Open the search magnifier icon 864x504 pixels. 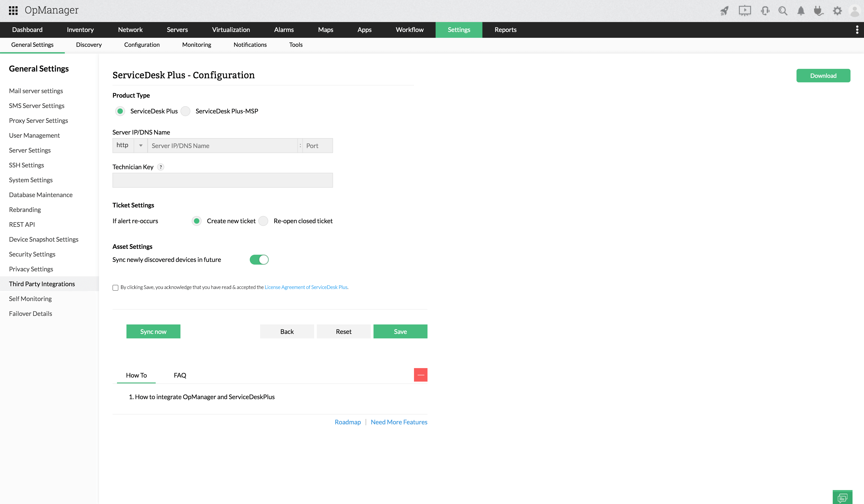pyautogui.click(x=783, y=11)
